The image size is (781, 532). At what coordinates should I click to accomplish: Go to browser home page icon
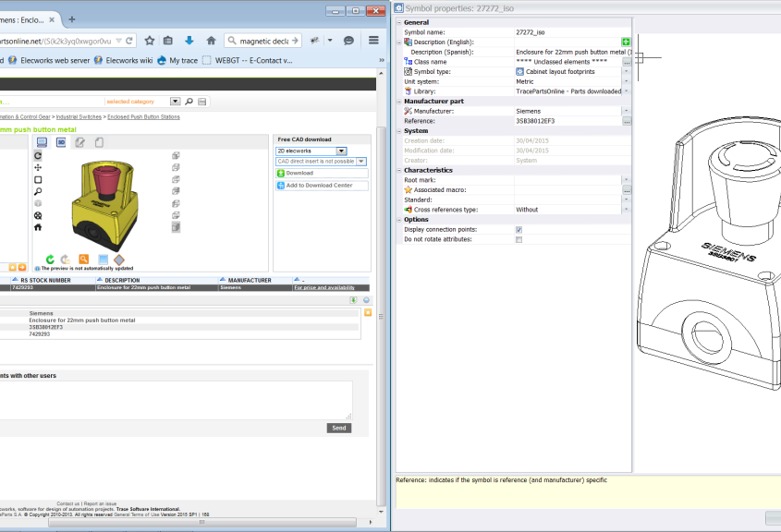point(211,41)
